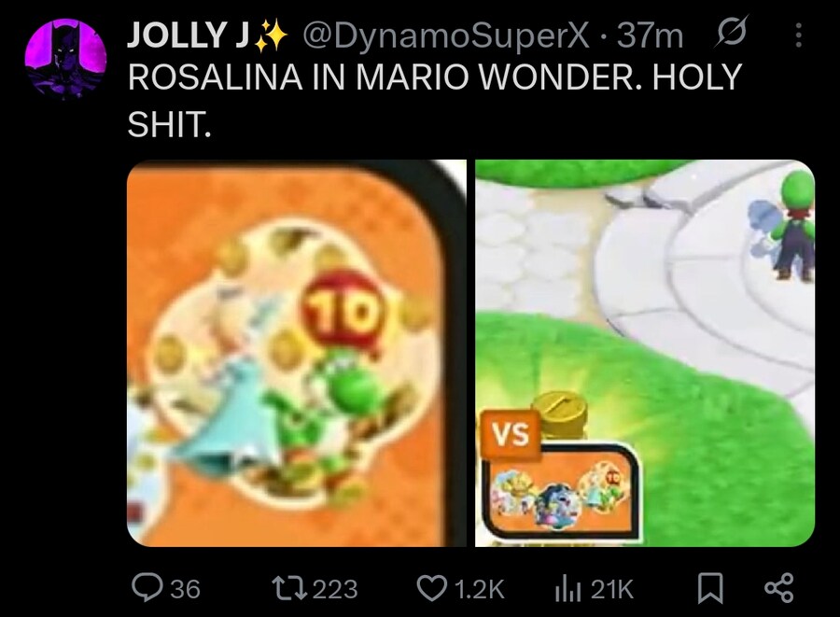This screenshot has width=840, height=617.
Task: Open the three-dot more options menu
Action: coord(798,35)
